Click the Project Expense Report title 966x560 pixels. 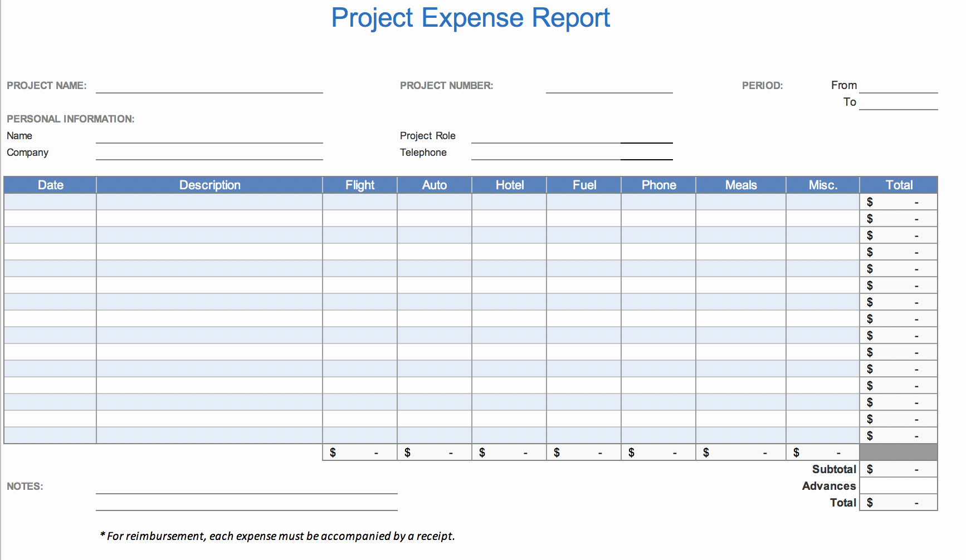(471, 18)
